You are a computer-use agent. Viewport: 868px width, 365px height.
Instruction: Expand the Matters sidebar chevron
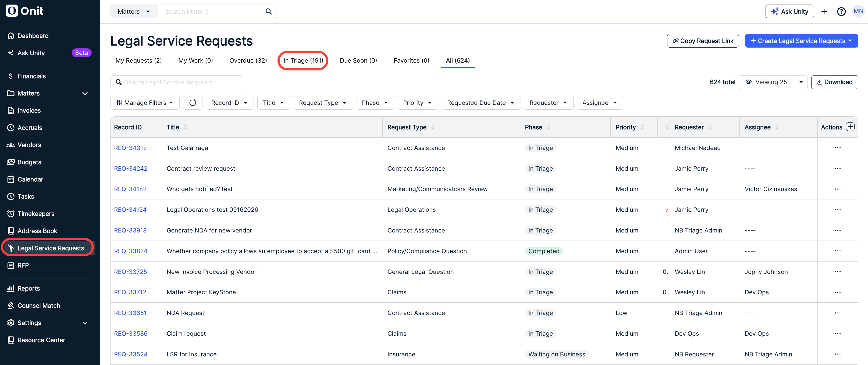[85, 93]
